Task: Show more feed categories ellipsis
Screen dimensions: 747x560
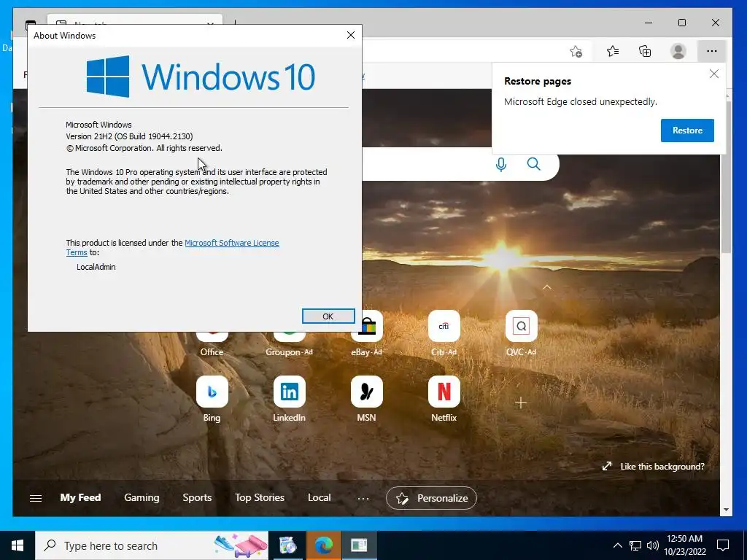Action: [363, 499]
